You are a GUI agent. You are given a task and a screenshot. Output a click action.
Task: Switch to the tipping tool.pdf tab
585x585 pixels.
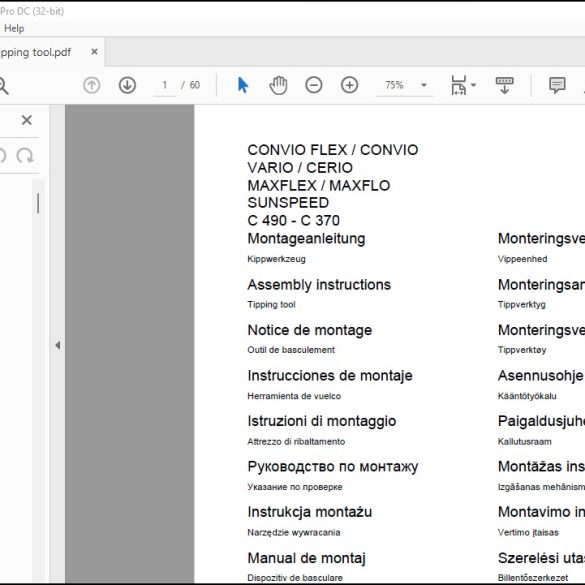pos(35,52)
